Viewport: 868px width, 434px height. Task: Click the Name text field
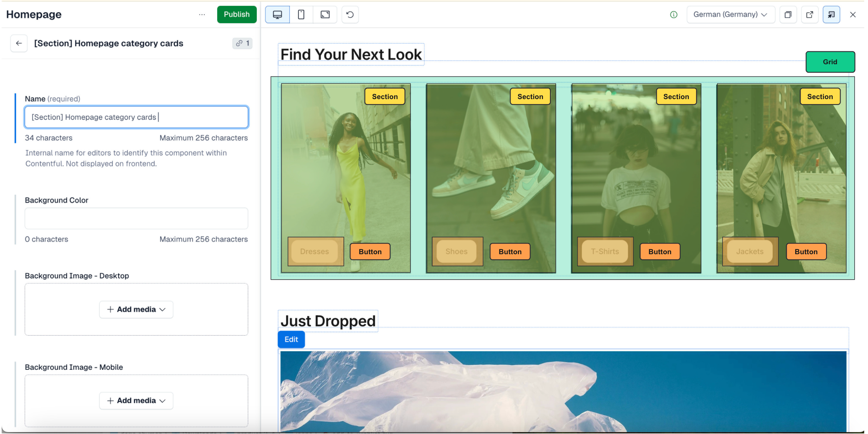click(136, 117)
